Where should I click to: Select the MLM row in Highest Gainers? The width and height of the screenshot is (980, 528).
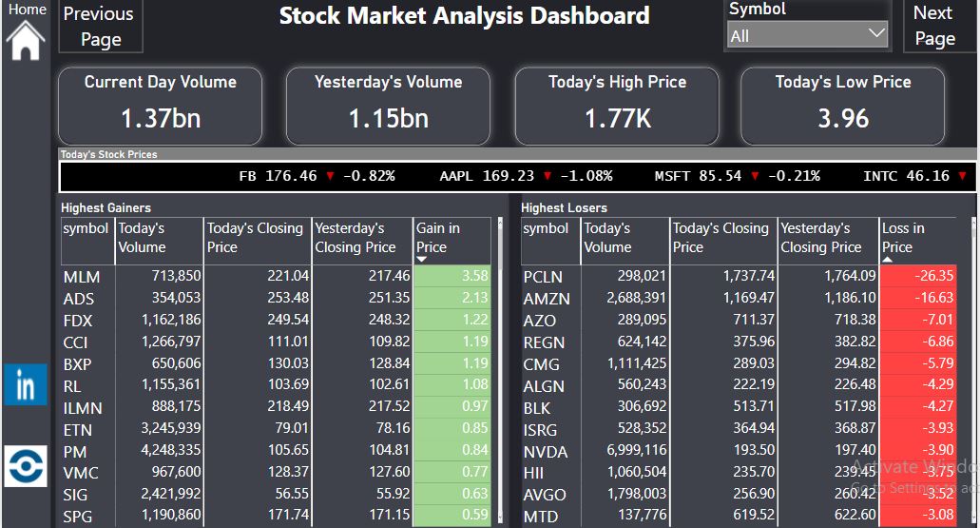(x=276, y=276)
